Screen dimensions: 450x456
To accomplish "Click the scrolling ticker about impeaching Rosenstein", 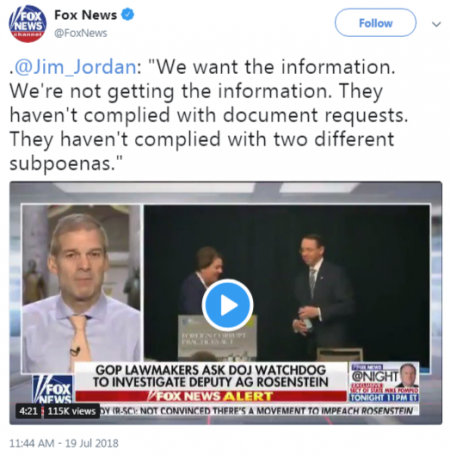I will 259,411.
